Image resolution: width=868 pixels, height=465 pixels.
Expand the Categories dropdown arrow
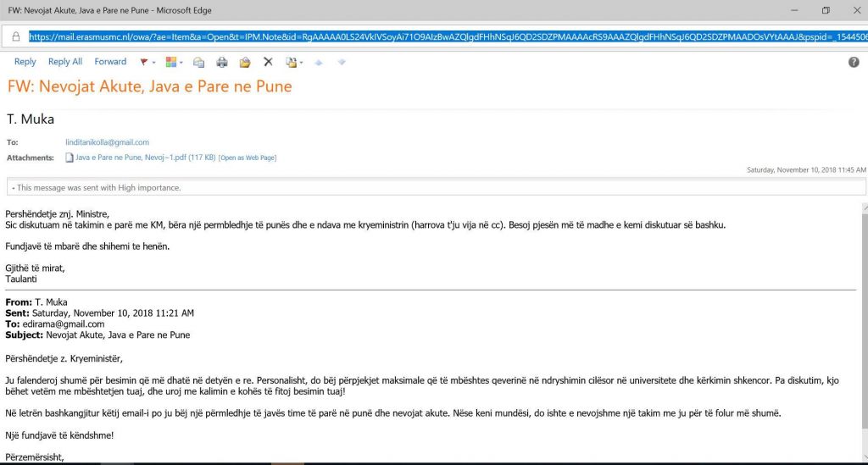click(182, 63)
